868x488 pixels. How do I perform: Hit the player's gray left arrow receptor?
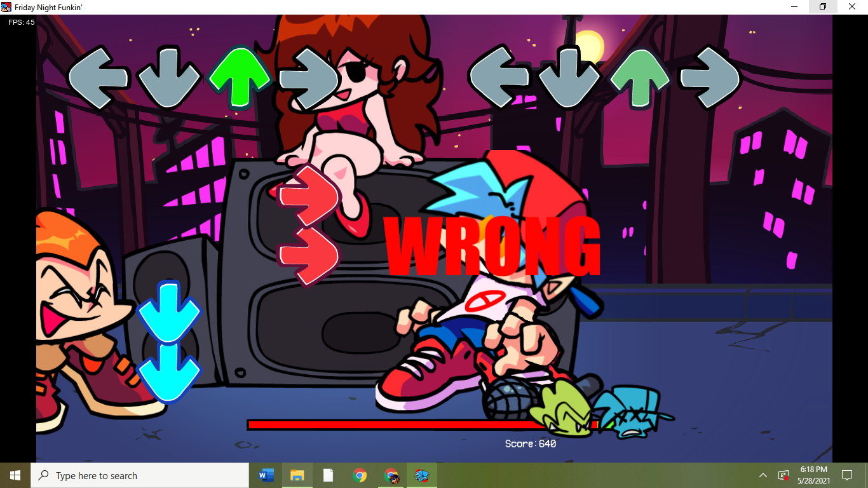click(499, 77)
